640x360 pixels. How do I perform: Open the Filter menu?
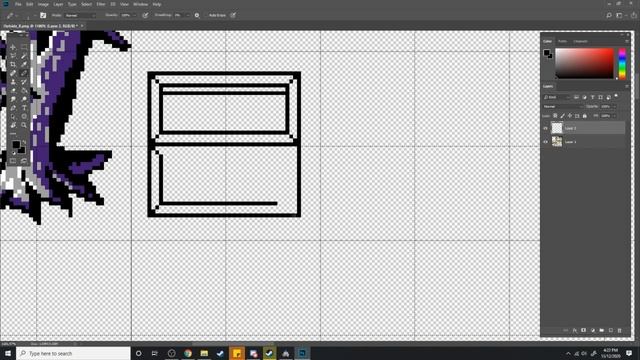pyautogui.click(x=101, y=4)
